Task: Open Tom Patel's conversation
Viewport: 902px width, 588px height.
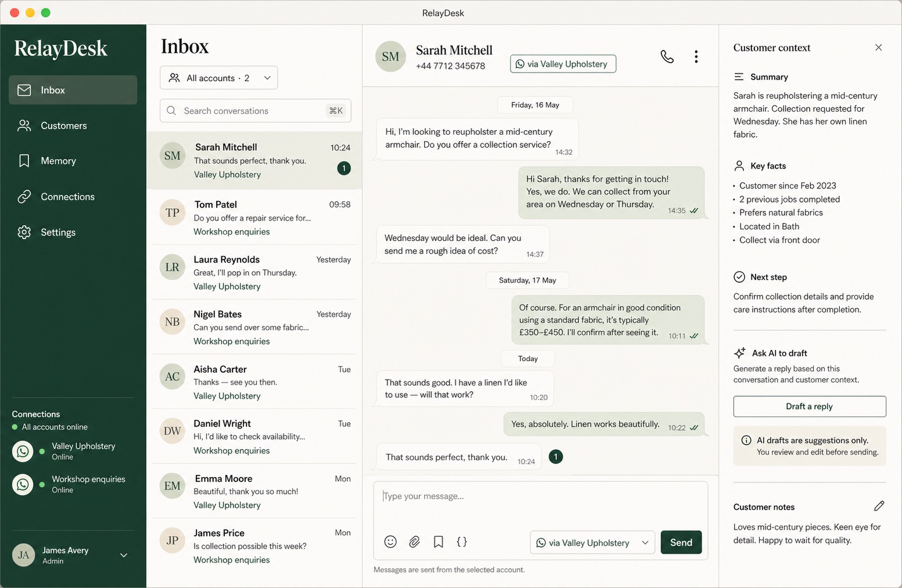Action: (254, 218)
